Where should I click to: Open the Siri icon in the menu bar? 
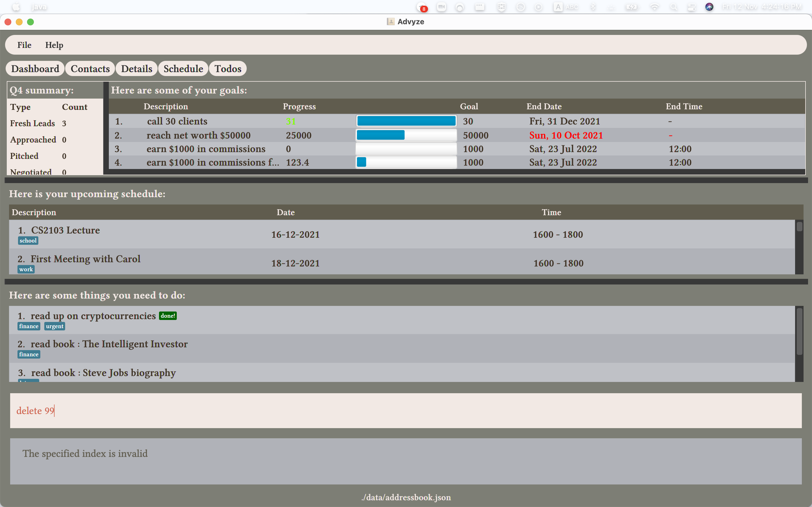[709, 7]
